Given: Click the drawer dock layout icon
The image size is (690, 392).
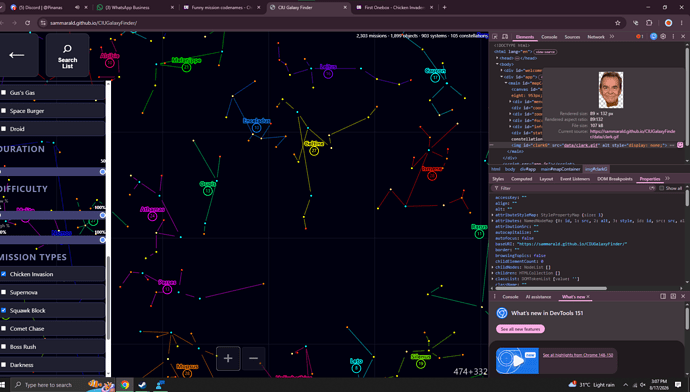Looking at the screenshot, I should (663, 297).
